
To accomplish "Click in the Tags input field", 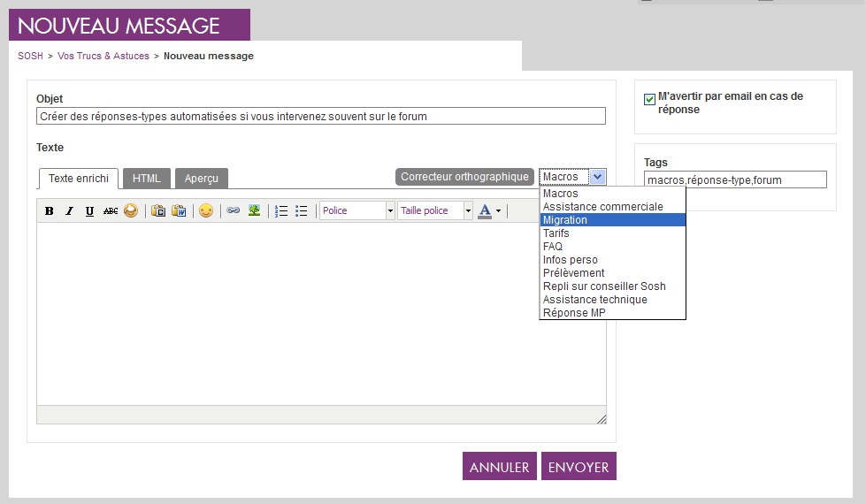I will pyautogui.click(x=735, y=180).
